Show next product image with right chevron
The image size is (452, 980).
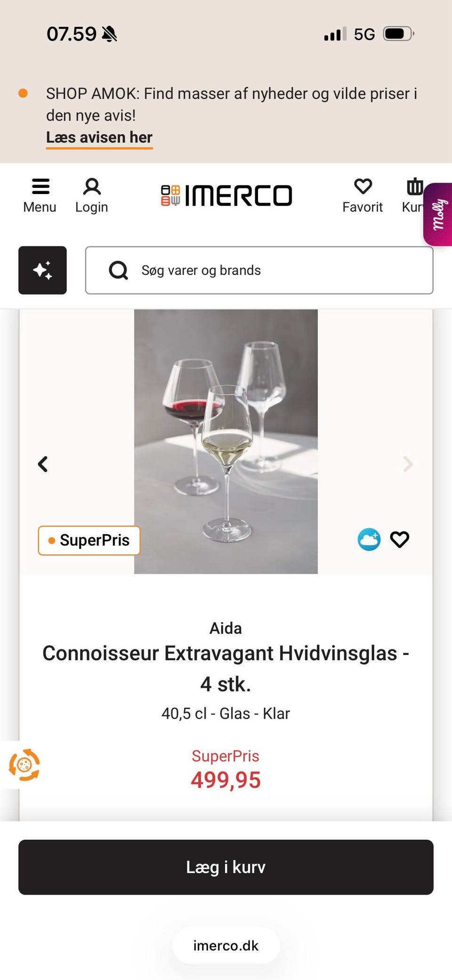coord(408,464)
